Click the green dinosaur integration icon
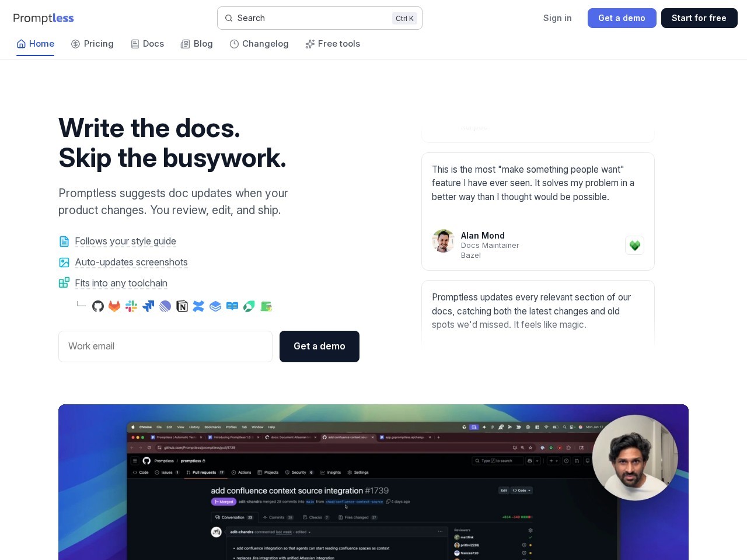 [266, 306]
